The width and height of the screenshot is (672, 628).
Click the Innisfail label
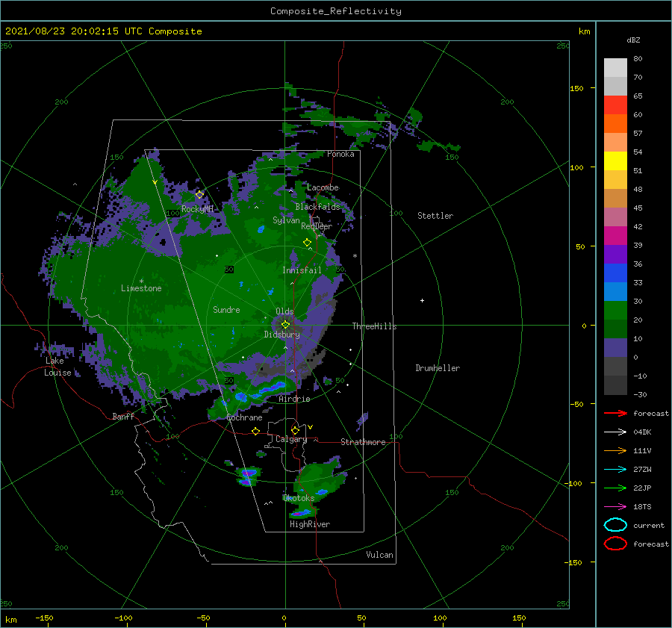click(x=302, y=270)
